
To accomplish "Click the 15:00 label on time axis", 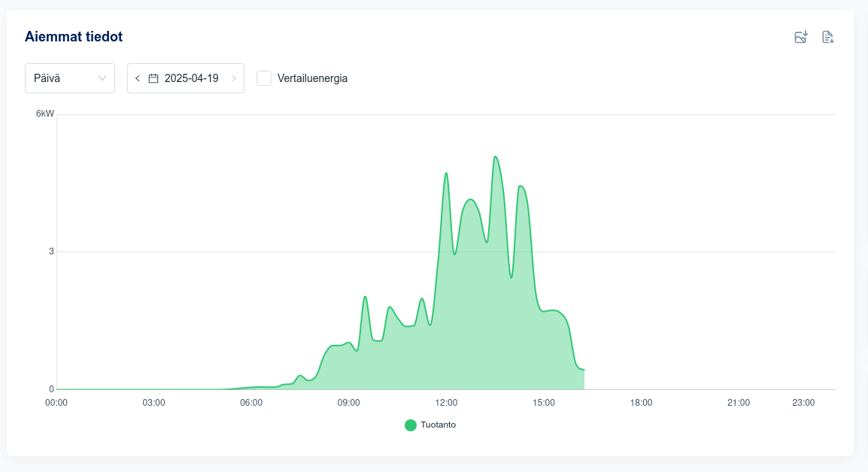I will [544, 403].
